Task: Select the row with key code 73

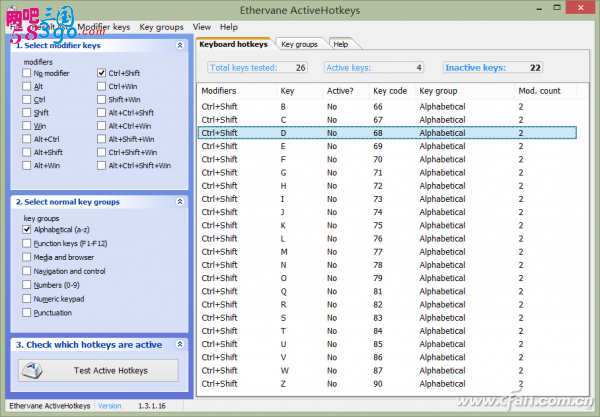Action: tap(387, 199)
